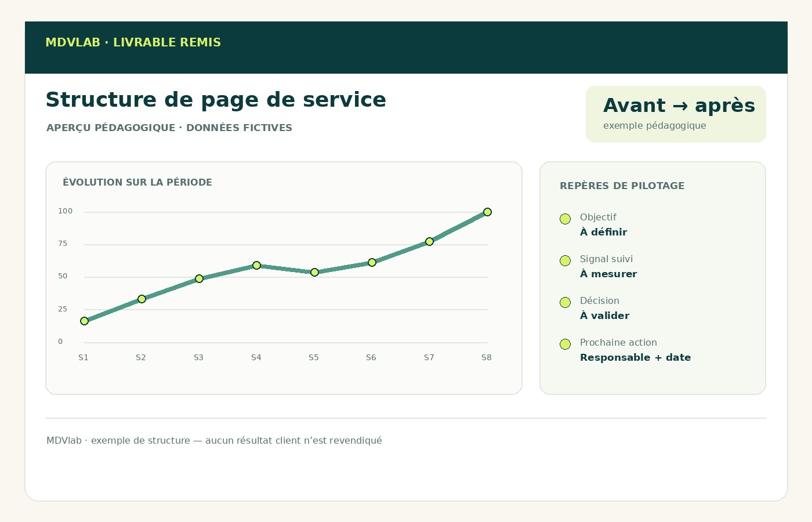
Task: Click the x-axis label S1
Action: (84, 357)
